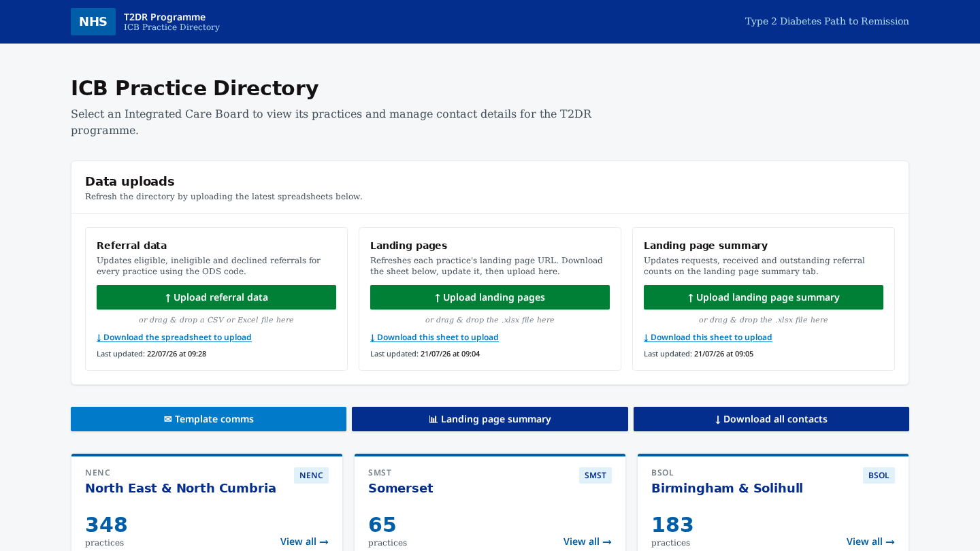Open Landing page summary chart button
The image size is (980, 551).
pos(490,419)
